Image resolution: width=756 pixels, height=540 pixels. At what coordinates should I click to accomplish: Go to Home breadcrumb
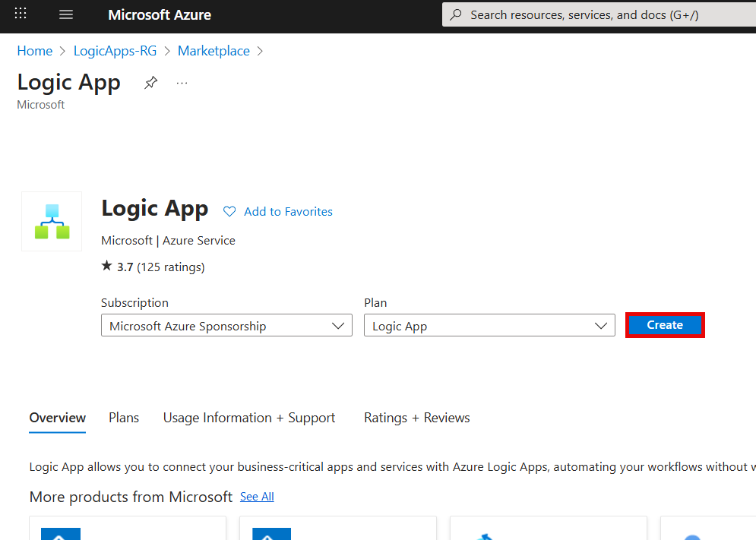(x=35, y=51)
